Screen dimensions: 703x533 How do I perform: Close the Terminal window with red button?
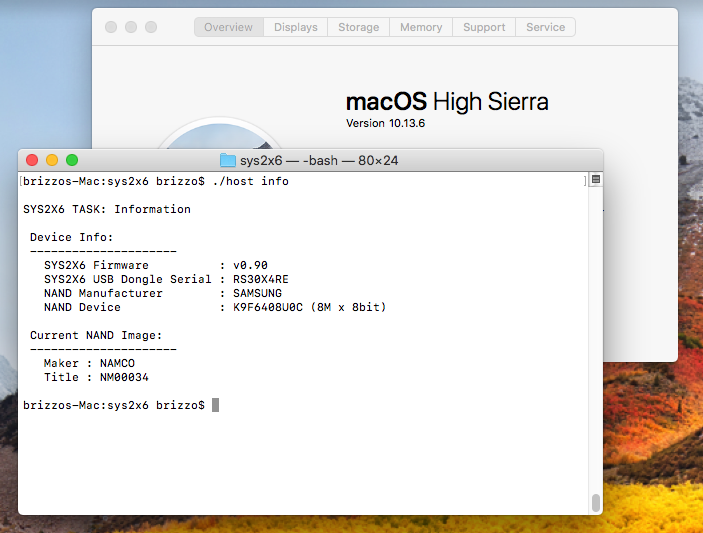[32, 160]
